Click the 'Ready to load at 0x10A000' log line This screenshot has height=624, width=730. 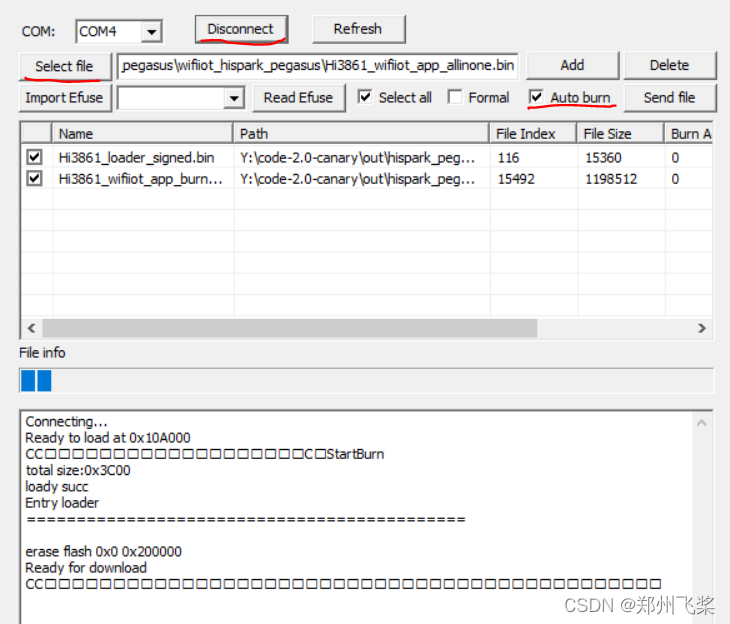(x=108, y=438)
